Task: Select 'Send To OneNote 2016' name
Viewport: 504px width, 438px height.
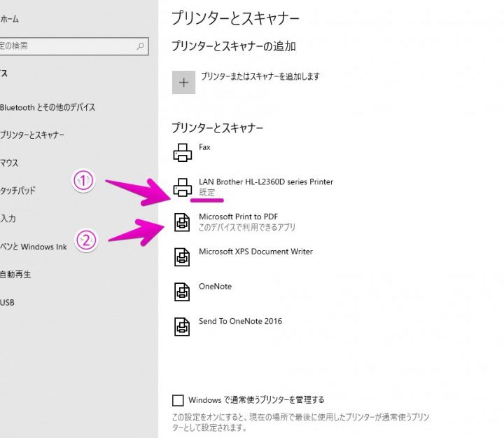Action: (x=240, y=321)
